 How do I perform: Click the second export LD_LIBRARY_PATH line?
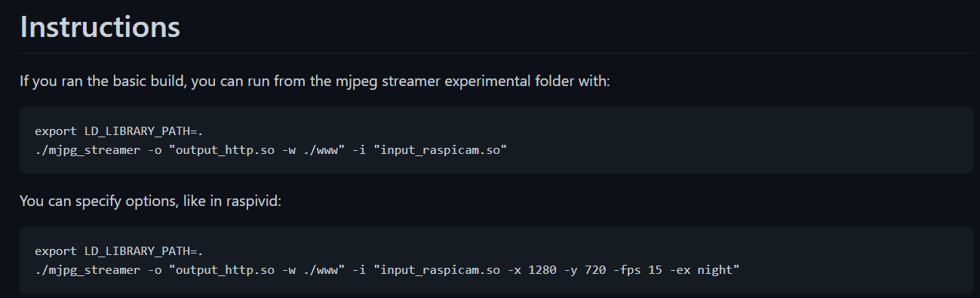tap(119, 251)
